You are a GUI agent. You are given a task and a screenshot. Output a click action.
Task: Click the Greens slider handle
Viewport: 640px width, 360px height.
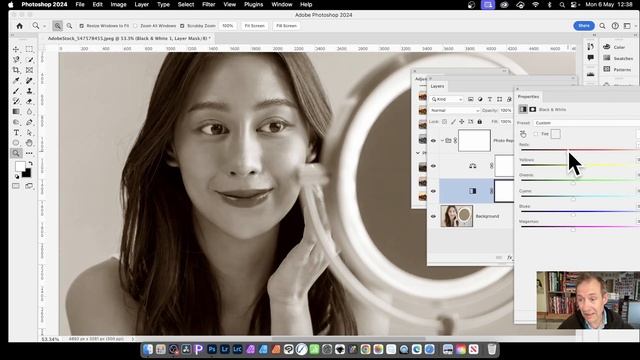[x=573, y=183]
